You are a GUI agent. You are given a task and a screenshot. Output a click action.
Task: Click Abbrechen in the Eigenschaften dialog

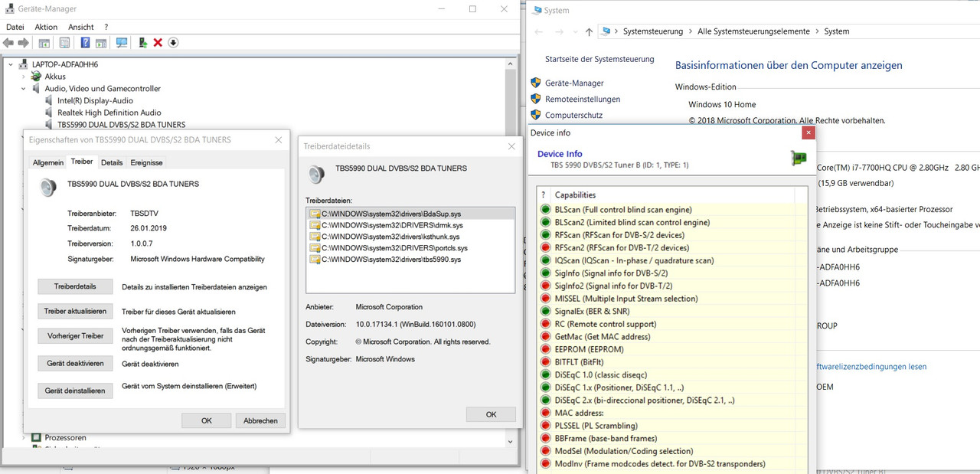[x=260, y=420]
